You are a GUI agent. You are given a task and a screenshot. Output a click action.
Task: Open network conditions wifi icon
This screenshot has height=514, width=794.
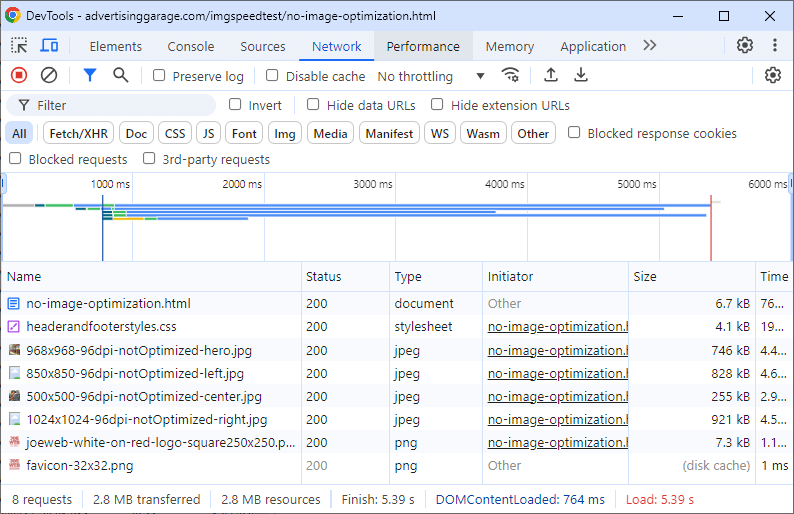click(x=511, y=75)
